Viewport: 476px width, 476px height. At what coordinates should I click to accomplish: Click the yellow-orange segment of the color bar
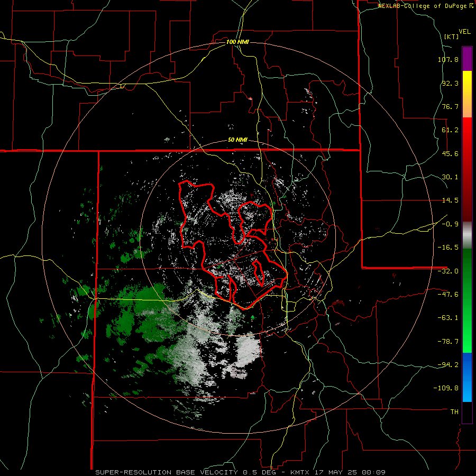coord(467,94)
